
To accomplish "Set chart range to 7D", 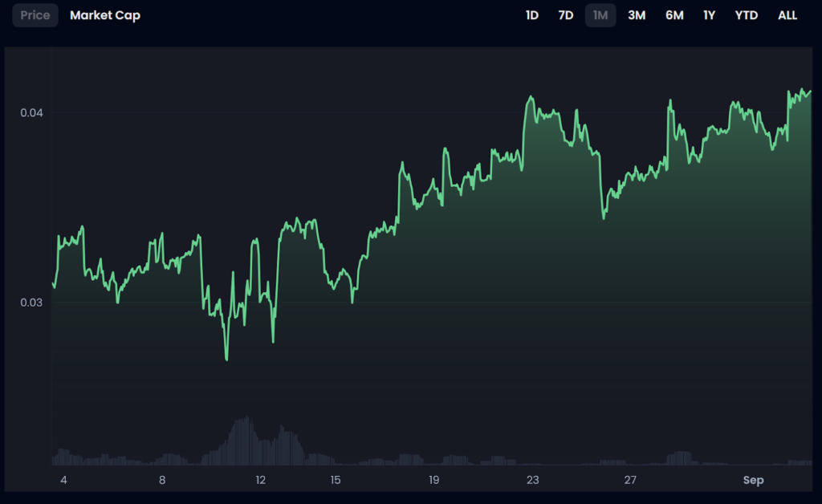I will tap(566, 15).
